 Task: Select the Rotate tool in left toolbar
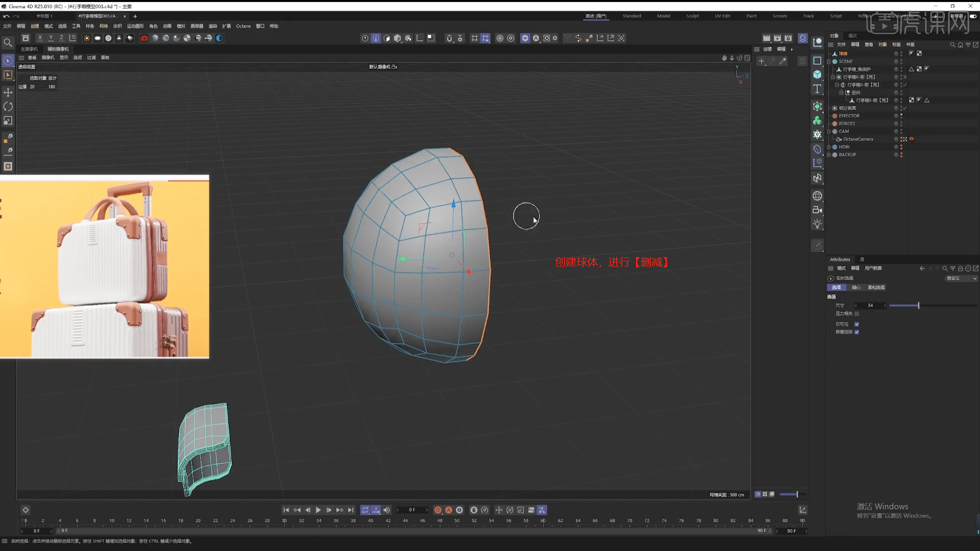8,107
